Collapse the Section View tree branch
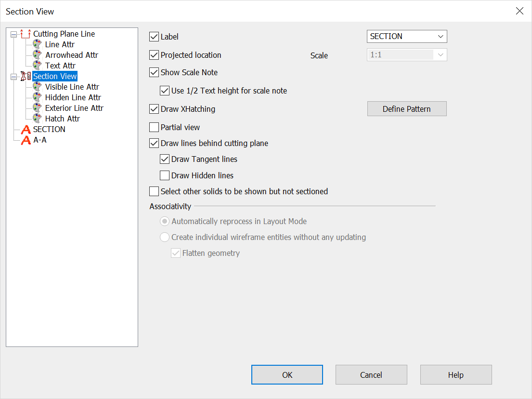This screenshot has width=532, height=399. (x=13, y=76)
